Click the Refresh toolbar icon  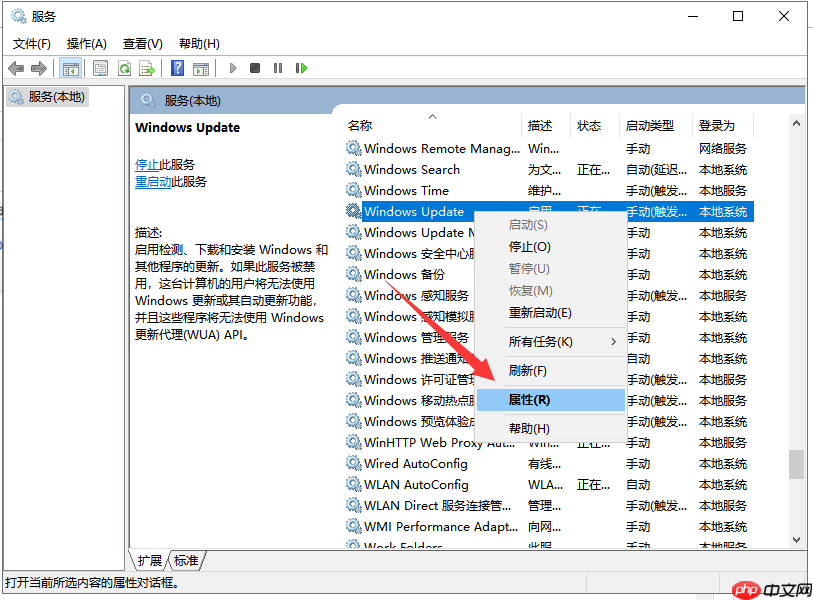124,67
